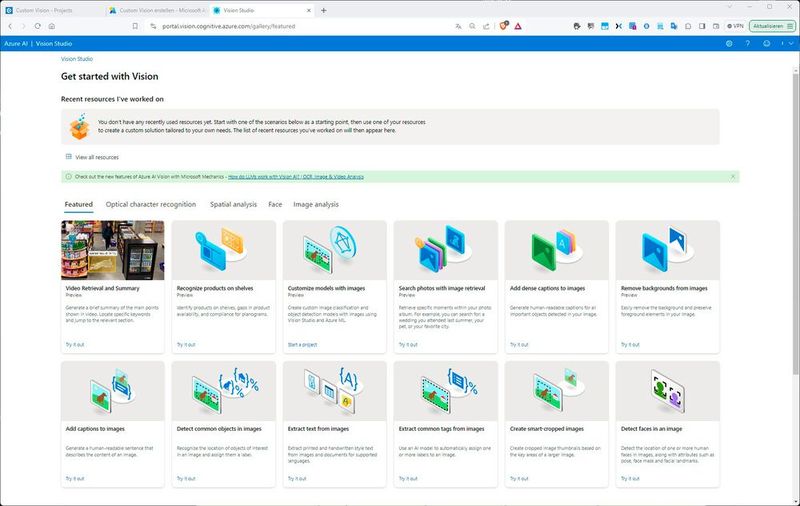The height and width of the screenshot is (506, 800).
Task: Try it out for Remove backgrounds from images
Action: tap(630, 345)
